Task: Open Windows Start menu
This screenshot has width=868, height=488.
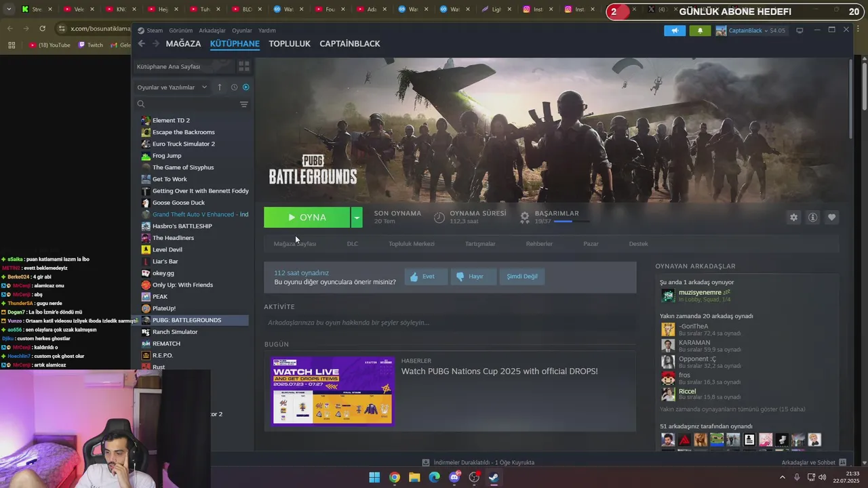Action: pyautogui.click(x=374, y=477)
